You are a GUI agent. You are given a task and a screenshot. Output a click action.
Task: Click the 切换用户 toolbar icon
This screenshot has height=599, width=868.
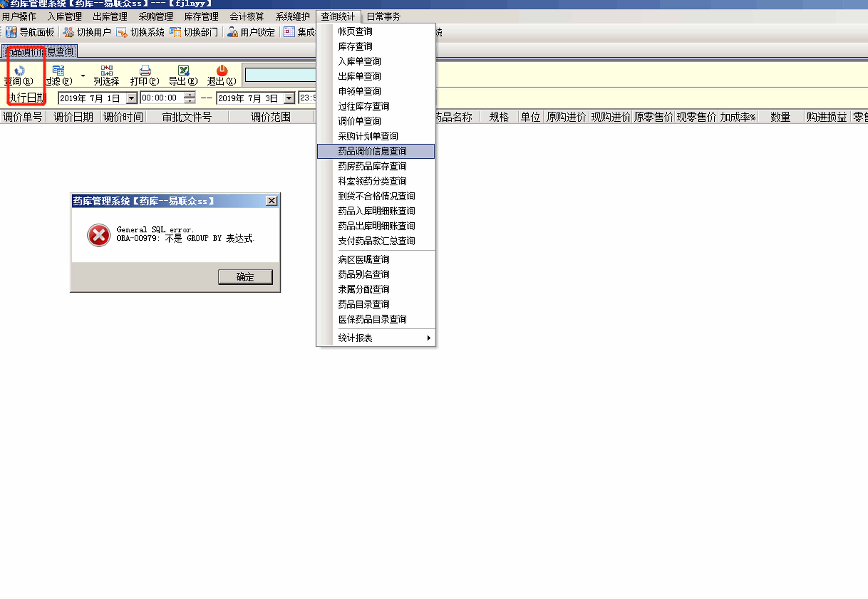click(68, 32)
